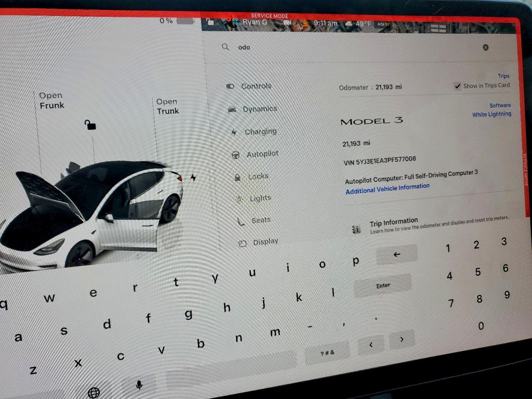Viewport: 532px width, 399px height.
Task: Tap the backspace arrow key
Action: pos(397,254)
